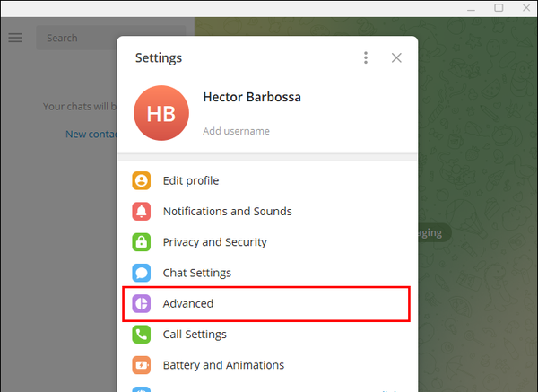Click the Search chats field

click(111, 38)
